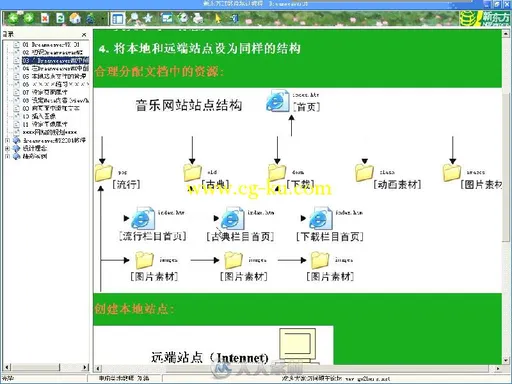The height and width of the screenshot is (384, 512).
Task: Open tree item 07 in contents
Action: click(45, 92)
